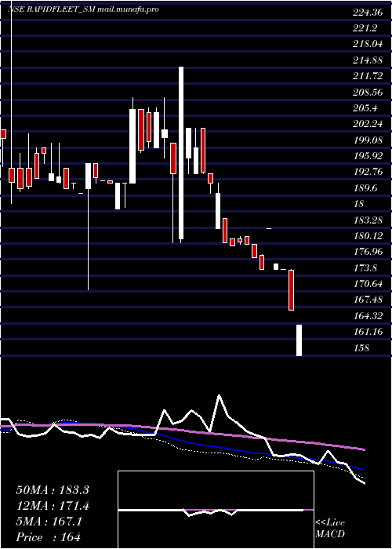Click the 12MA : 171.4 readout
This screenshot has width=392, height=549.
(x=53, y=506)
